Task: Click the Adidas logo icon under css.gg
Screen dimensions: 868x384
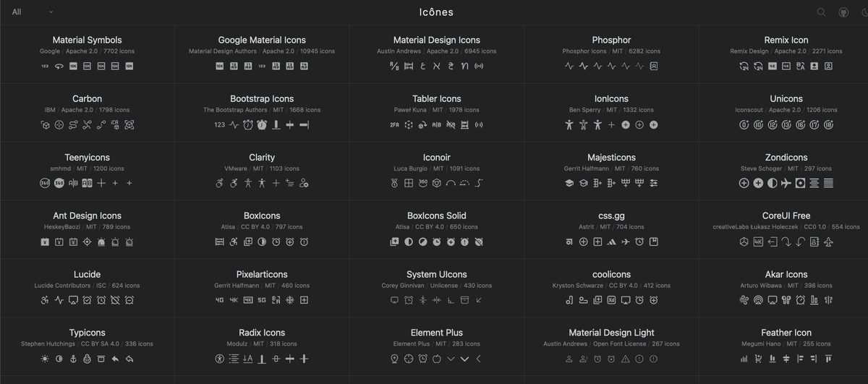Action: (x=611, y=242)
